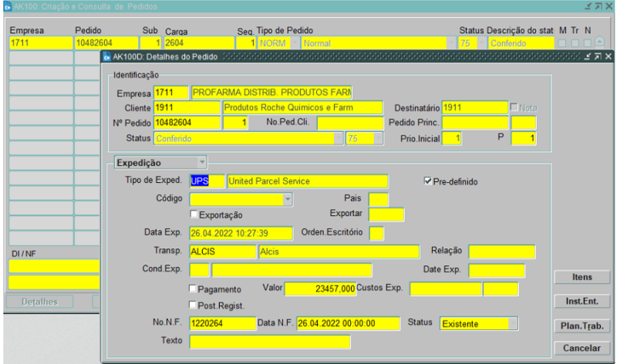The width and height of the screenshot is (617, 364).
Task: Maximize the AK100 main window
Action: click(x=599, y=6)
